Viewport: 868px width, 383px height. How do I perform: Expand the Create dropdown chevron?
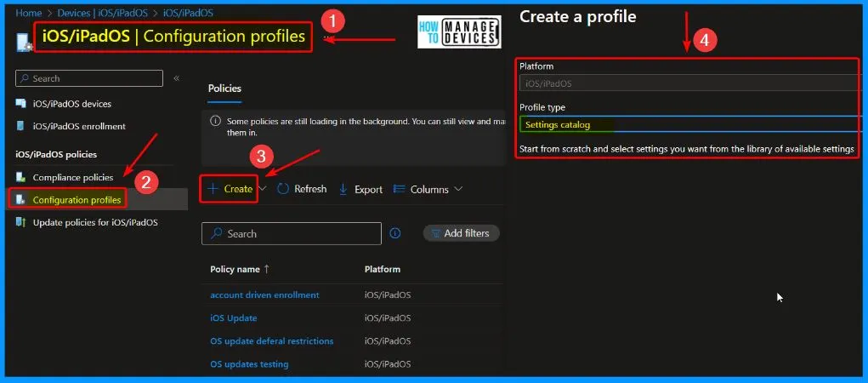(263, 189)
